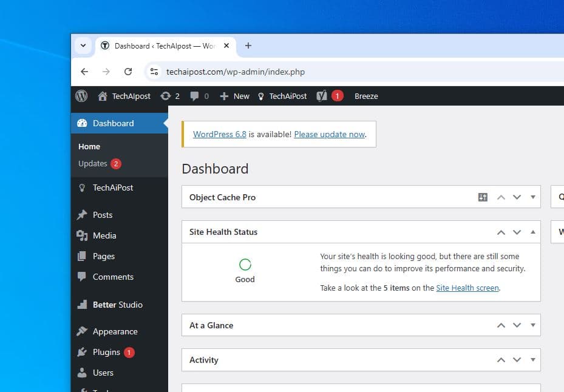The image size is (564, 392).
Task: Move Activity widget up
Action: pyautogui.click(x=501, y=360)
